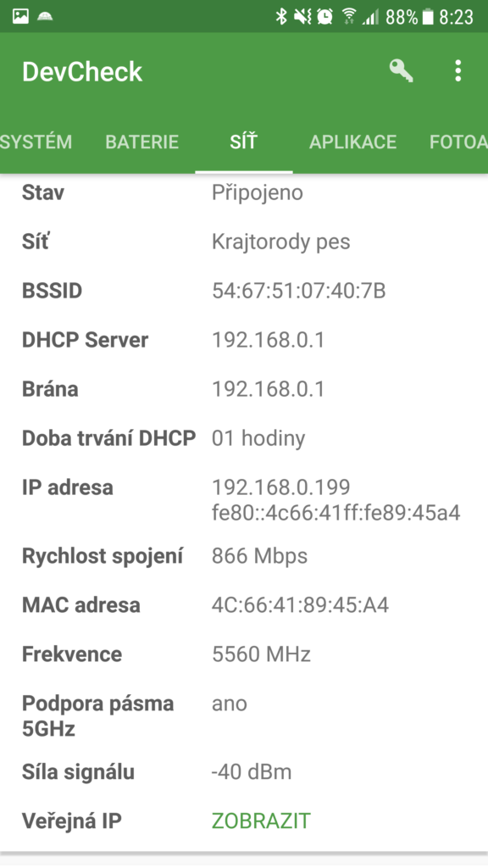Open the APLIKACE tab

(x=353, y=142)
